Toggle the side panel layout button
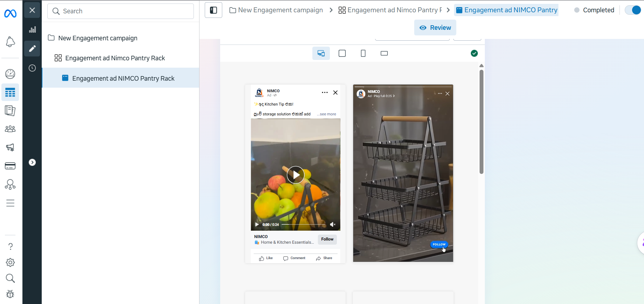The image size is (644, 304). coord(213,10)
